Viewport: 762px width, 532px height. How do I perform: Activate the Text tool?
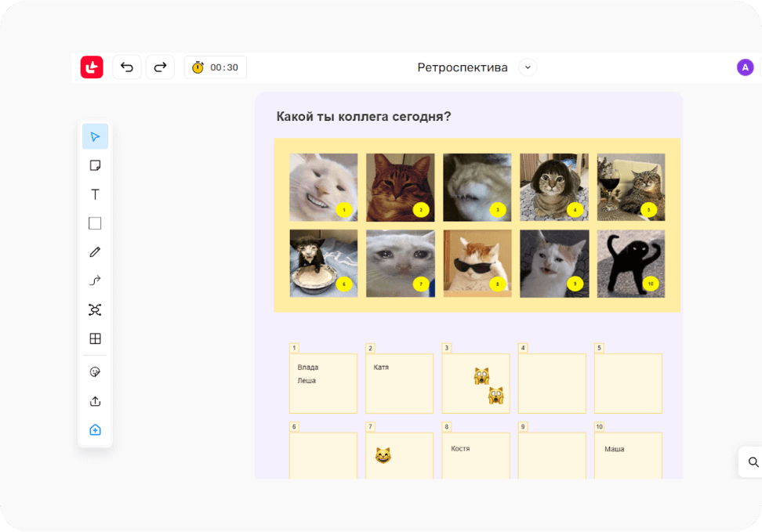(x=95, y=194)
